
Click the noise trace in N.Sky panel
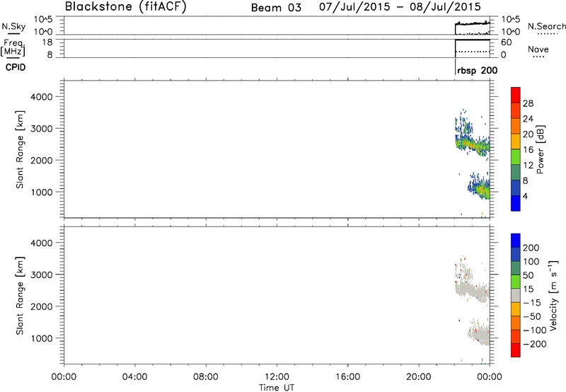[x=473, y=23]
